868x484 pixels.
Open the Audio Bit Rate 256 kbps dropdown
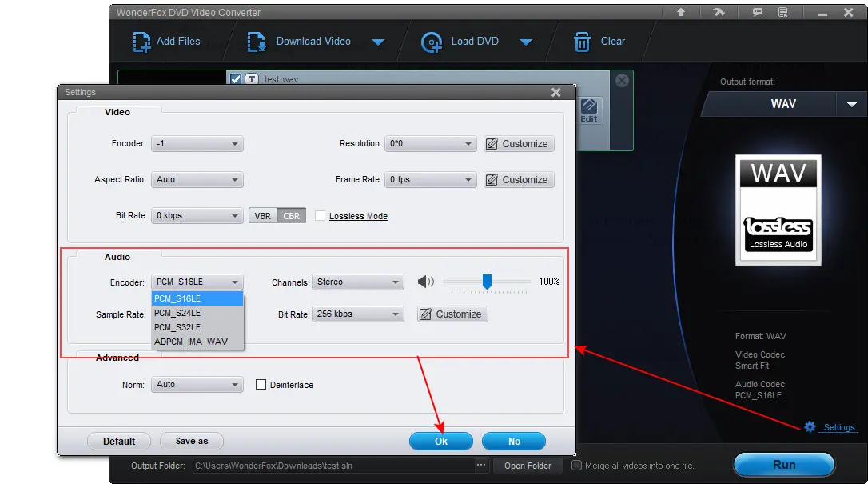coord(357,314)
